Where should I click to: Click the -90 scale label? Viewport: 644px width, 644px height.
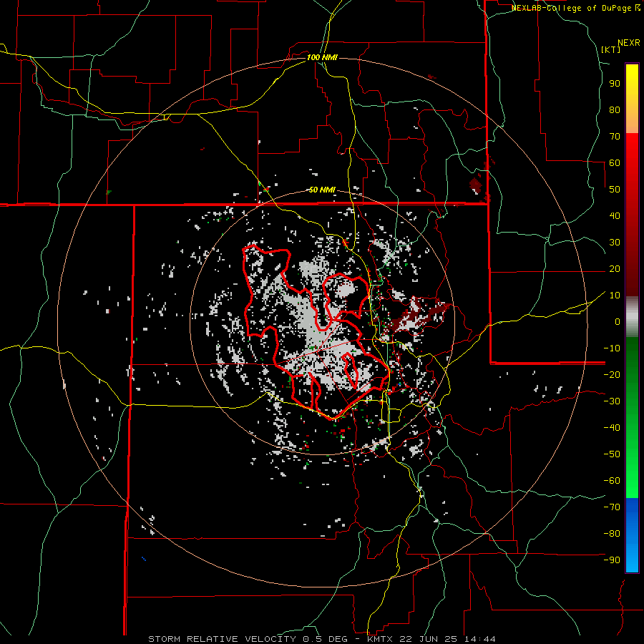[x=612, y=560]
